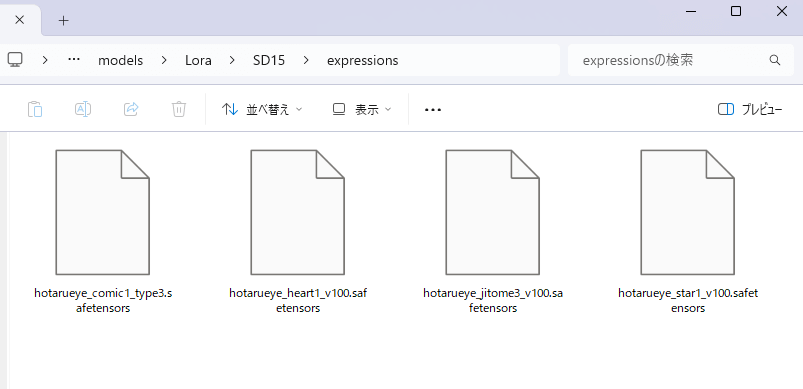Add a new tab with plus icon
Image resolution: width=803 pixels, height=389 pixels.
click(63, 20)
